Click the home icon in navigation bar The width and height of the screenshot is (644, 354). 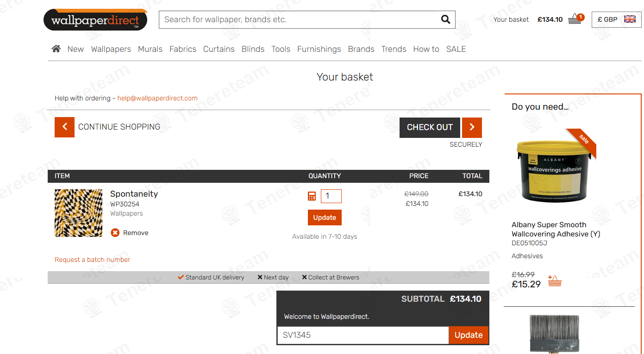coord(56,49)
